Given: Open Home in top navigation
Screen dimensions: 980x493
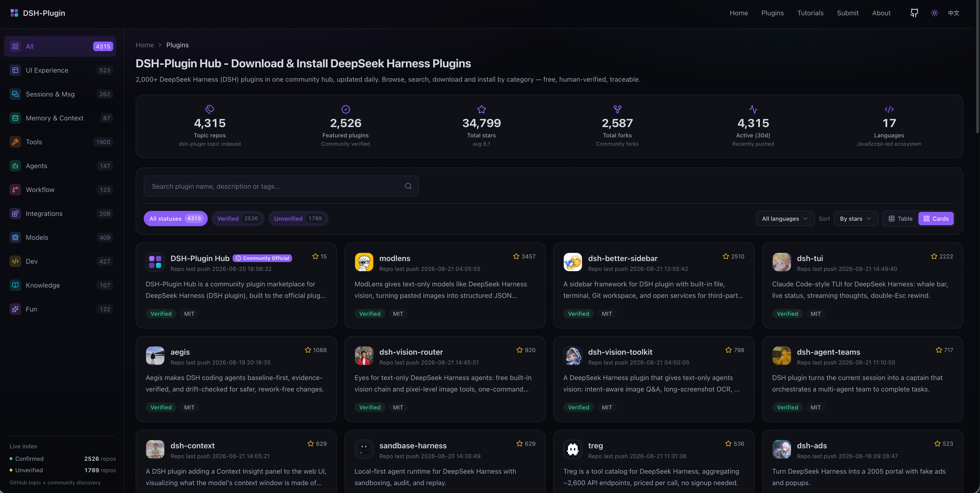Looking at the screenshot, I should point(739,13).
